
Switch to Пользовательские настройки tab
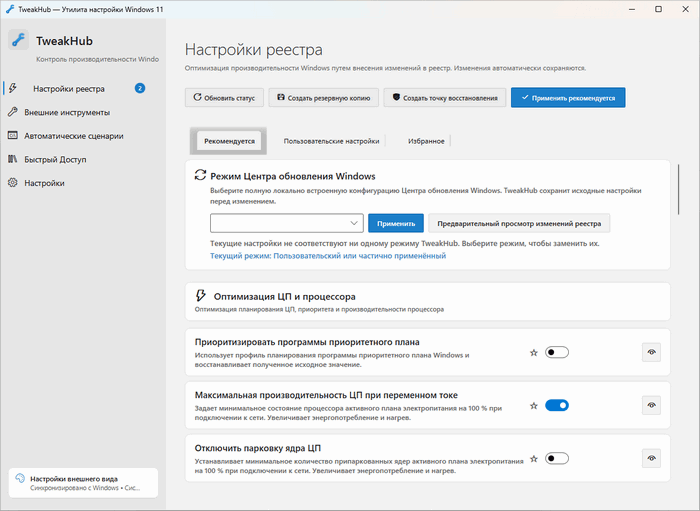coord(331,141)
